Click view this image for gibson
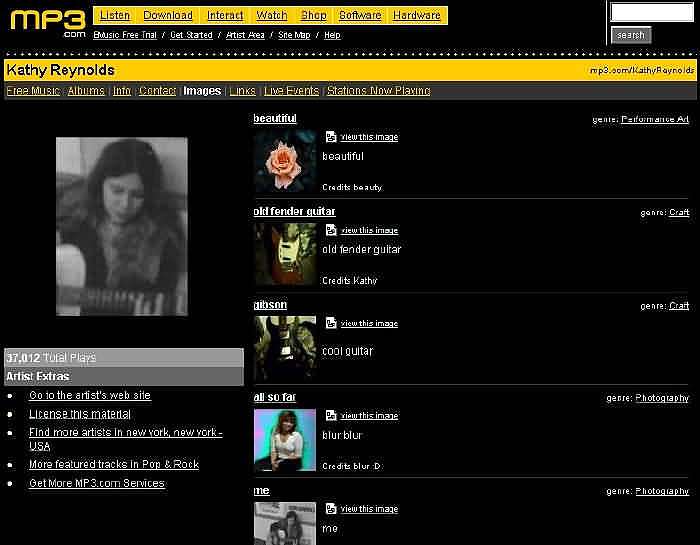The width and height of the screenshot is (700, 545). (369, 323)
